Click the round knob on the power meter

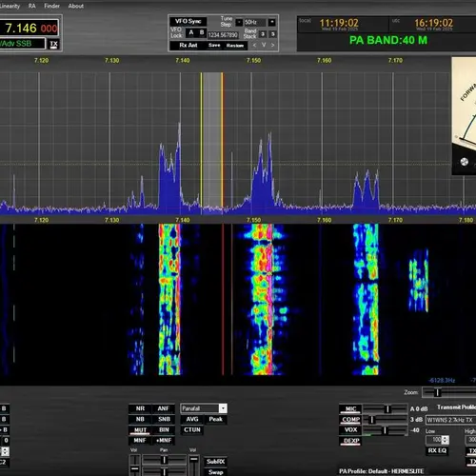(464, 162)
